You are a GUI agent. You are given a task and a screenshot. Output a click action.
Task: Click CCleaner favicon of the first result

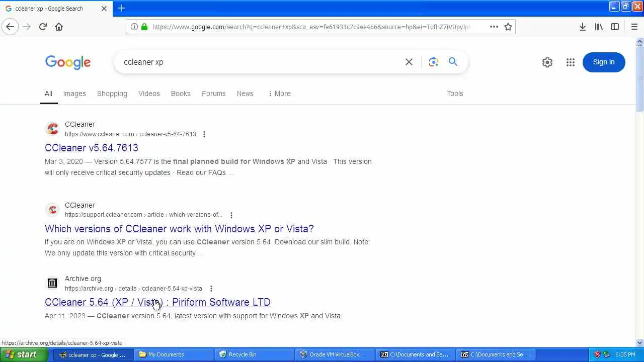(x=52, y=129)
